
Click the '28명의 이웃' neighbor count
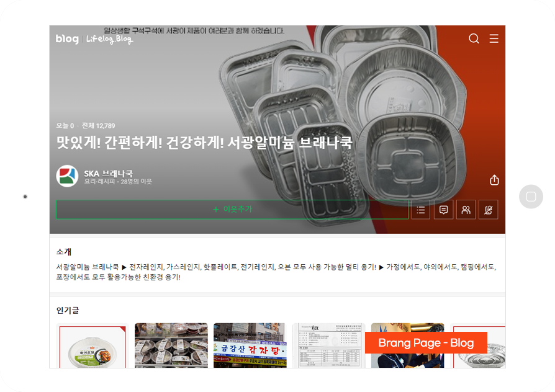(x=137, y=182)
